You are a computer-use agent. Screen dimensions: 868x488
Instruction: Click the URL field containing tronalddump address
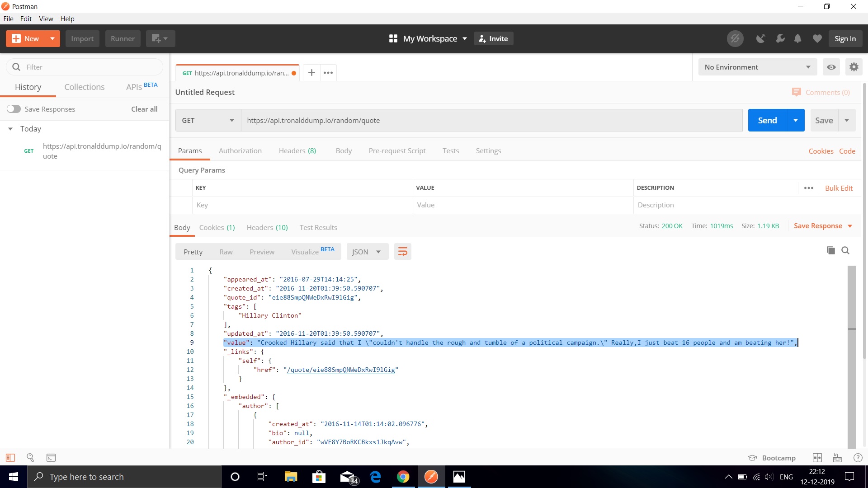491,120
